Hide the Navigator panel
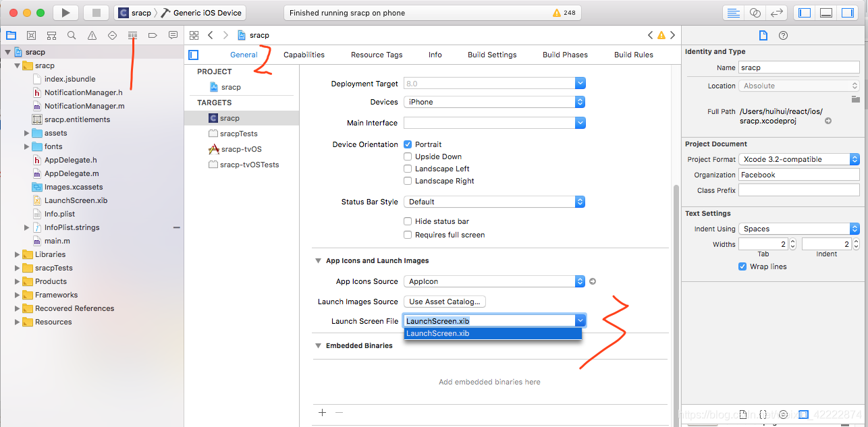Image resolution: width=868 pixels, height=427 pixels. tap(805, 13)
